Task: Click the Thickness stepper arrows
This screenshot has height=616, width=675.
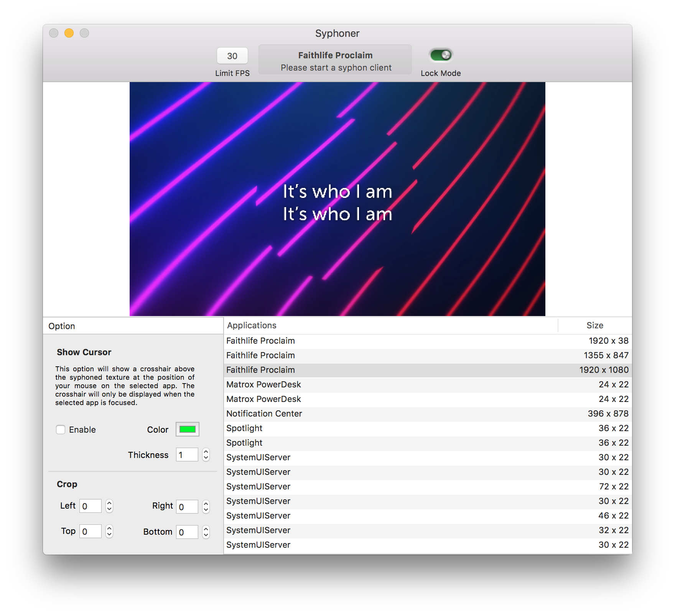Action: (206, 455)
